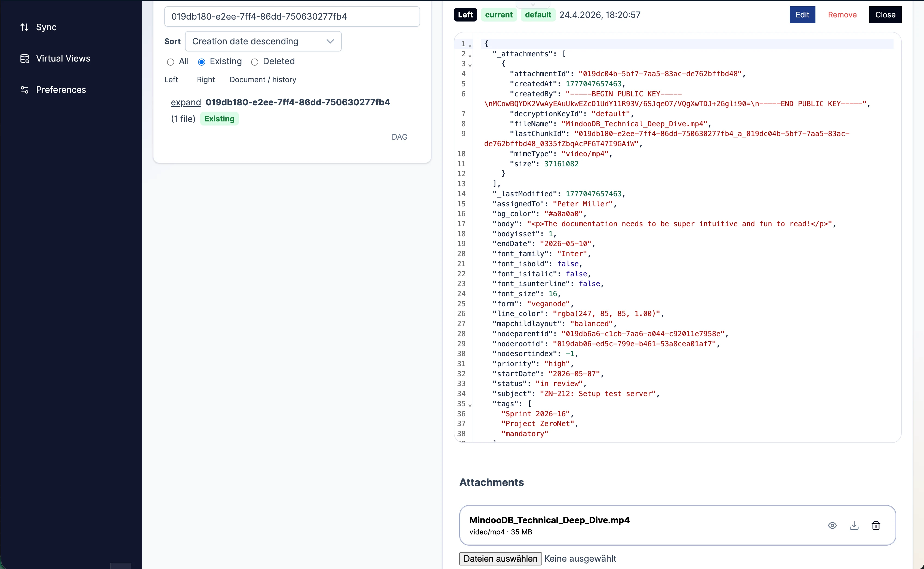Viewport: 924px width, 569px height.
Task: Click Remove in the document panel
Action: [x=842, y=15]
